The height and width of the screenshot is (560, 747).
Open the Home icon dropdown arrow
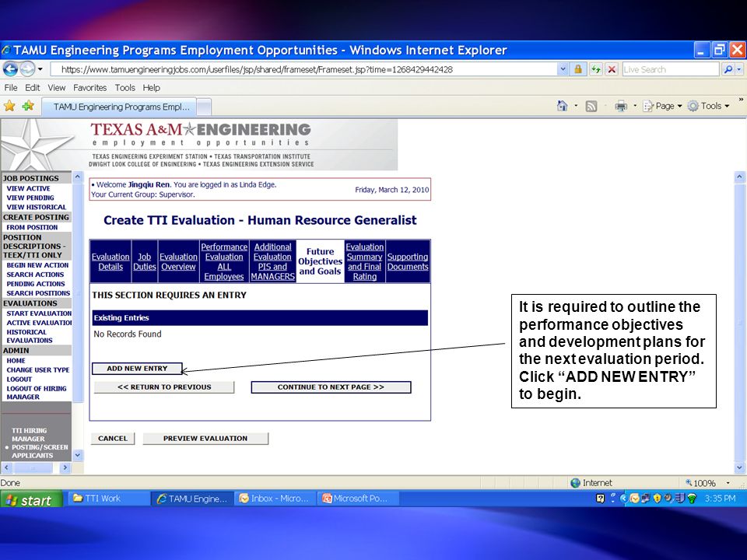576,106
